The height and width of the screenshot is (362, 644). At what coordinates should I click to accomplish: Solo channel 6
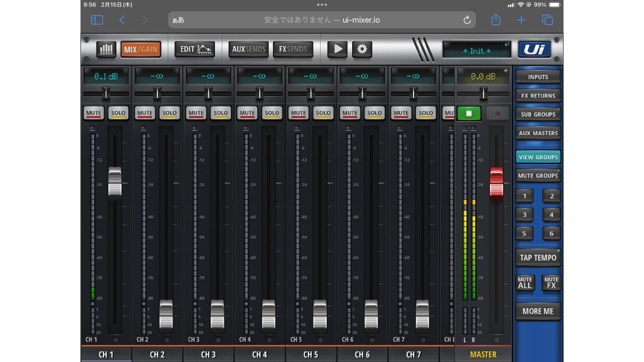point(374,113)
